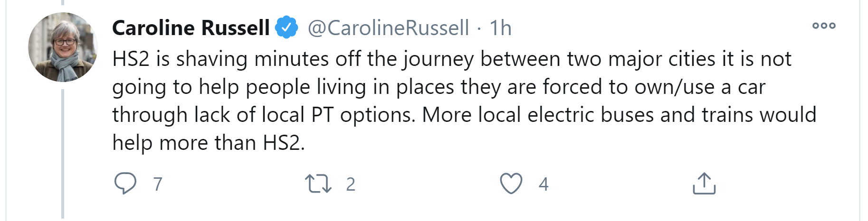Click the blue verified badge
Image resolution: width=868 pixels, height=221 pixels.
(286, 28)
